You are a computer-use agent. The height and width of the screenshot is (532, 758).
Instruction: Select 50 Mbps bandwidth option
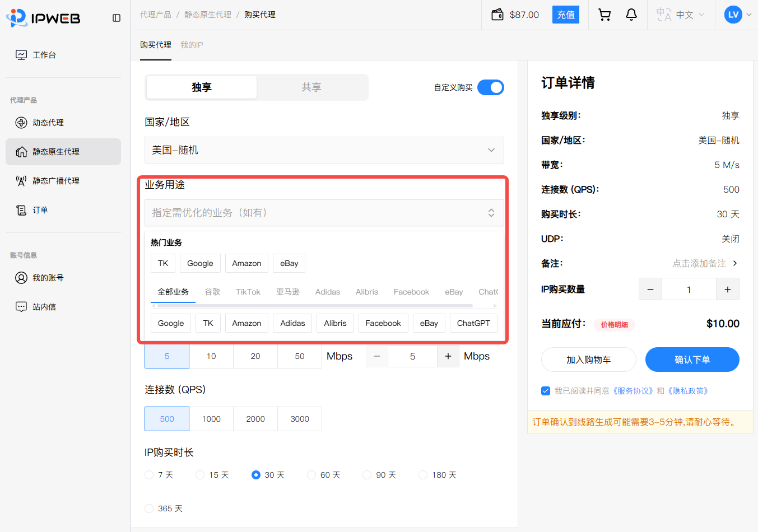[300, 356]
